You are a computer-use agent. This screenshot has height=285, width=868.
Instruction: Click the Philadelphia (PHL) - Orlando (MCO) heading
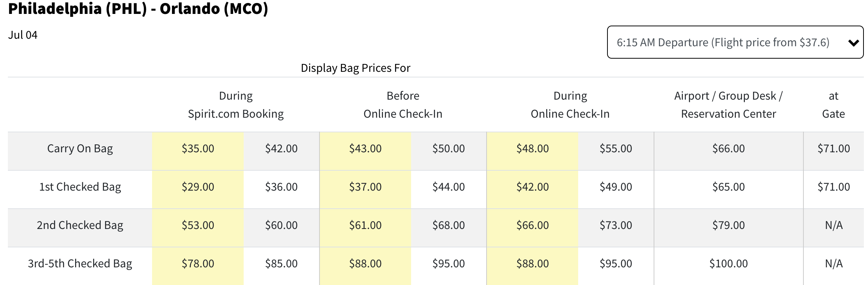click(x=138, y=9)
